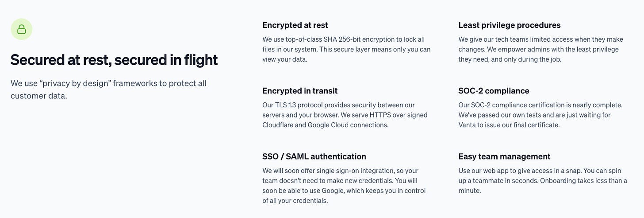Viewport: 644px width, 218px height.
Task: Click the green lock icon
Action: coord(21,29)
